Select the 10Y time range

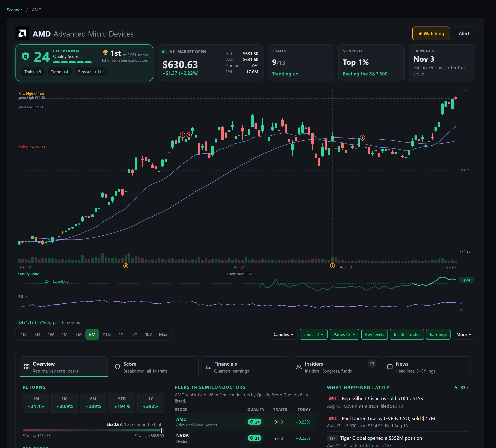tap(148, 334)
